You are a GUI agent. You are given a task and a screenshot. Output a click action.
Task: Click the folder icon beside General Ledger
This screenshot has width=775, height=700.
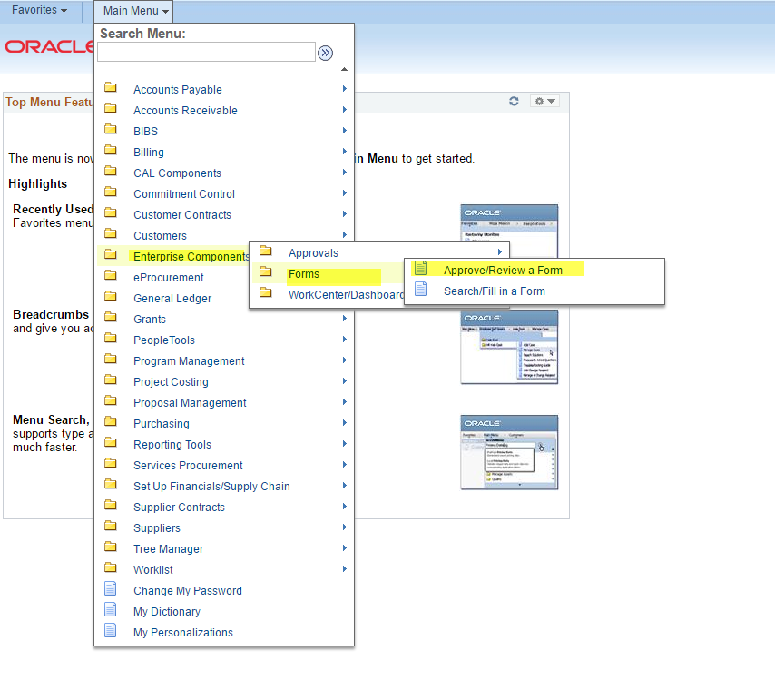tap(110, 296)
